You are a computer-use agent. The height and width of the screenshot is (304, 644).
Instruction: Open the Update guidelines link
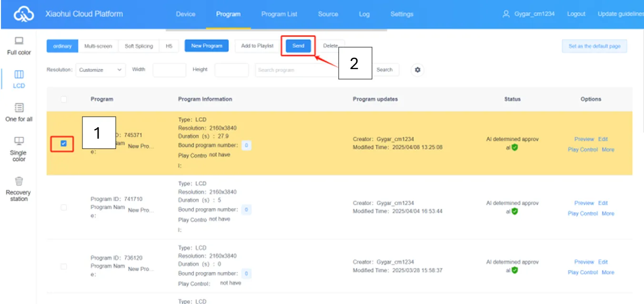point(621,14)
